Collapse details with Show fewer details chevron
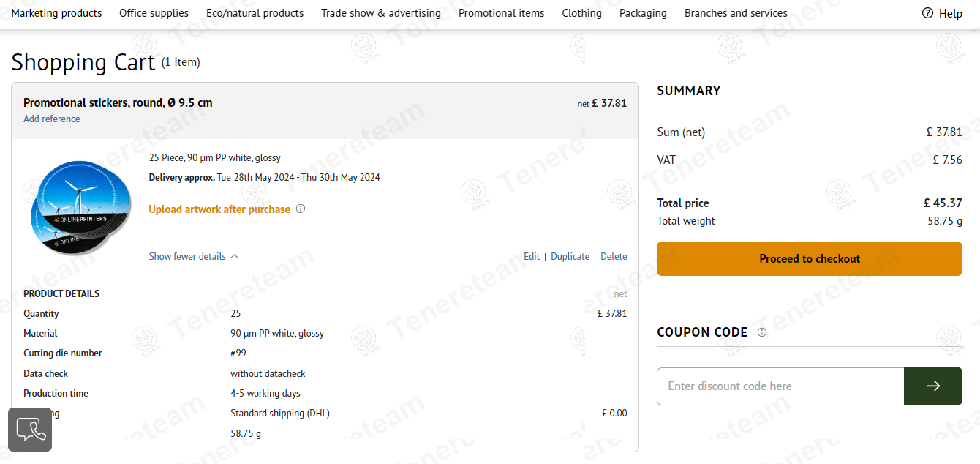 234,256
